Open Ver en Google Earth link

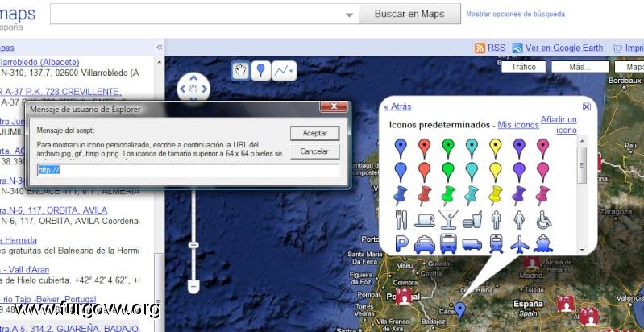coord(564,48)
